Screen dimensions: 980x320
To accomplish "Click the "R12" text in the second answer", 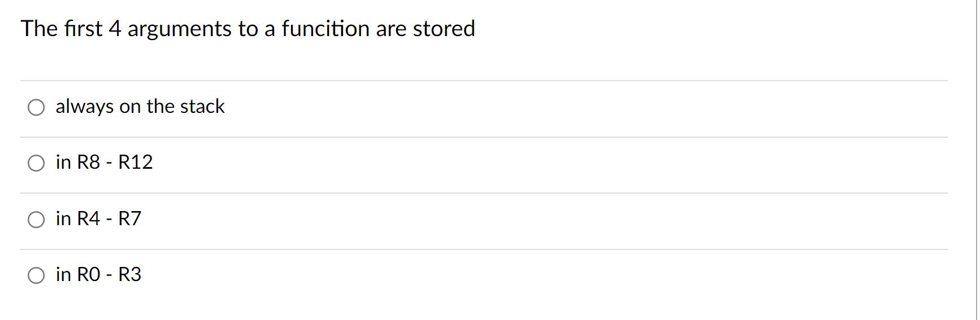I will (136, 162).
